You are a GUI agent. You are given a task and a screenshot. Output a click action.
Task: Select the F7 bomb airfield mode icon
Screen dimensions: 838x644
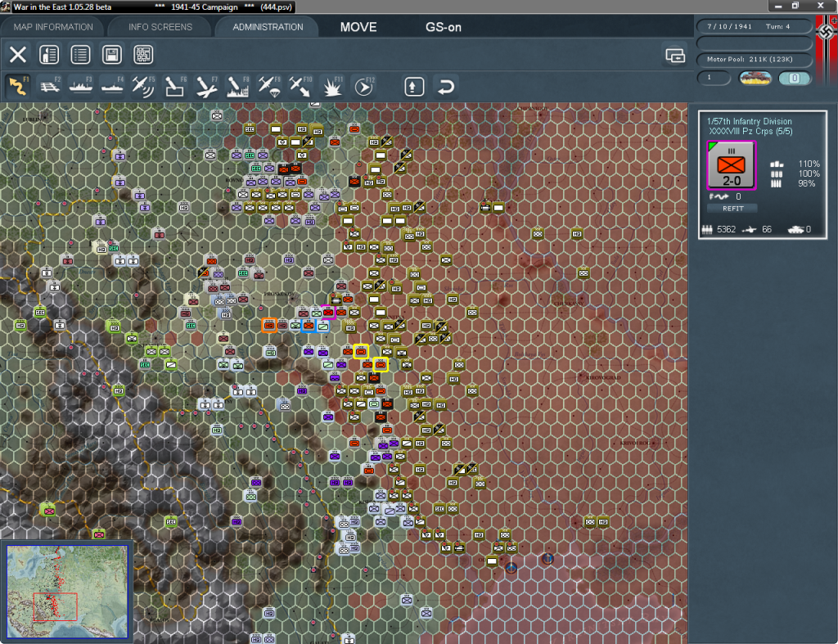(206, 86)
